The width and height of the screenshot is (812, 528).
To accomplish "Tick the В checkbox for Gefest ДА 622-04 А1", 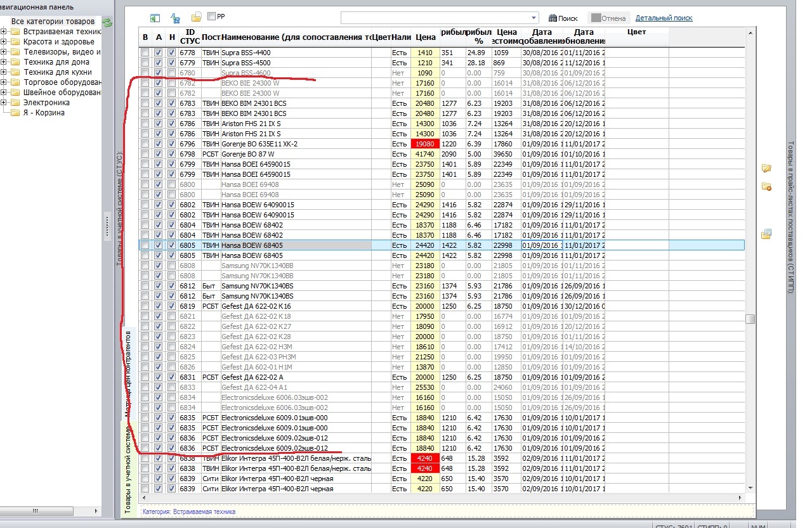I will coord(145,387).
